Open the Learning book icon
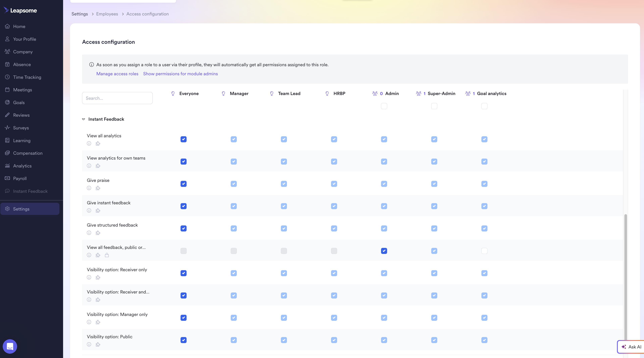 (8, 141)
